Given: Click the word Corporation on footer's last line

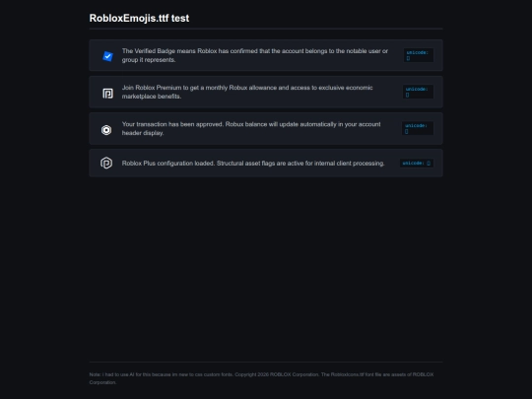Looking at the screenshot, I should point(102,382).
